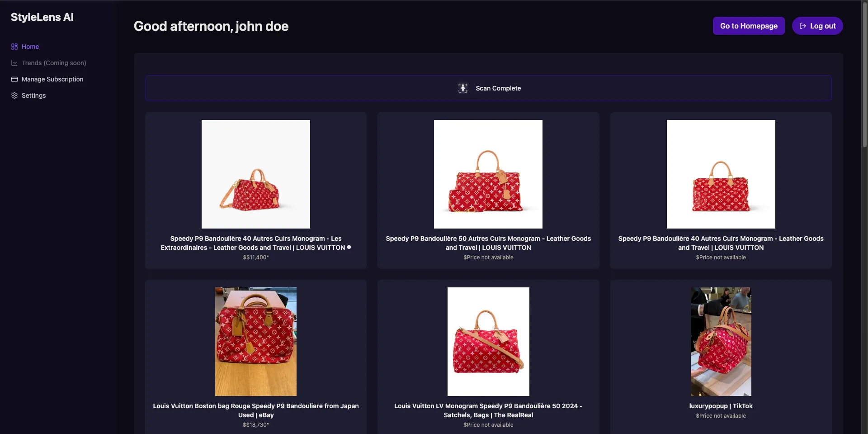Click the 'luxurypopup | TikTok' title
This screenshot has height=434, width=868.
721,406
